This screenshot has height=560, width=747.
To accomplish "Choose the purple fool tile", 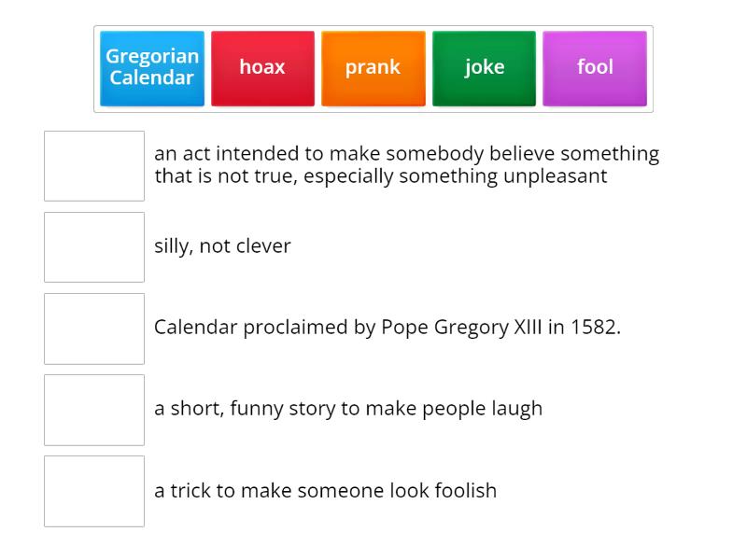I will pyautogui.click(x=595, y=66).
